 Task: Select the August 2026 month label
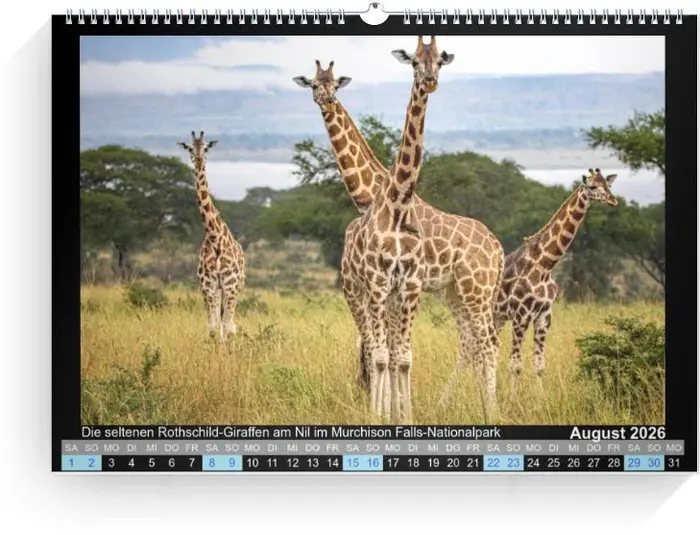tap(617, 433)
